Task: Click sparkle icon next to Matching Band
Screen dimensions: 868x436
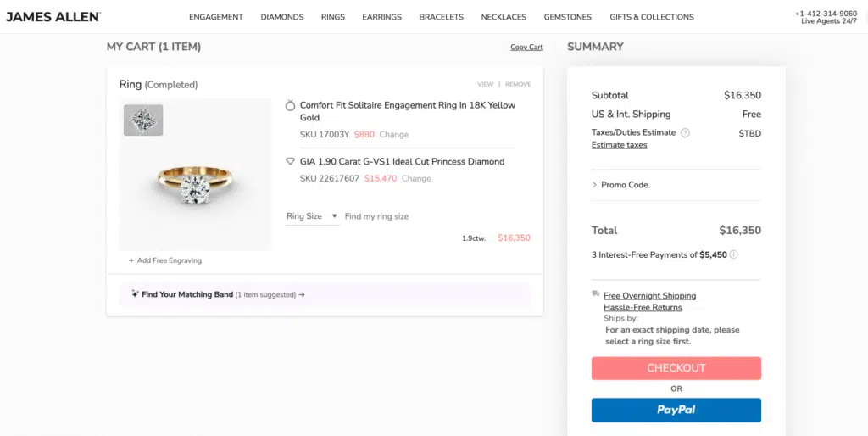Action: click(x=135, y=294)
